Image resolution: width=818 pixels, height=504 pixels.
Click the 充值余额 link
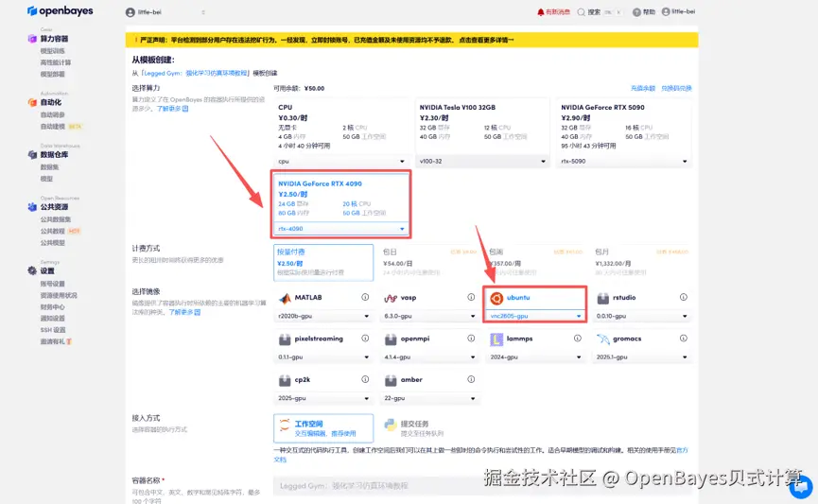coord(643,88)
